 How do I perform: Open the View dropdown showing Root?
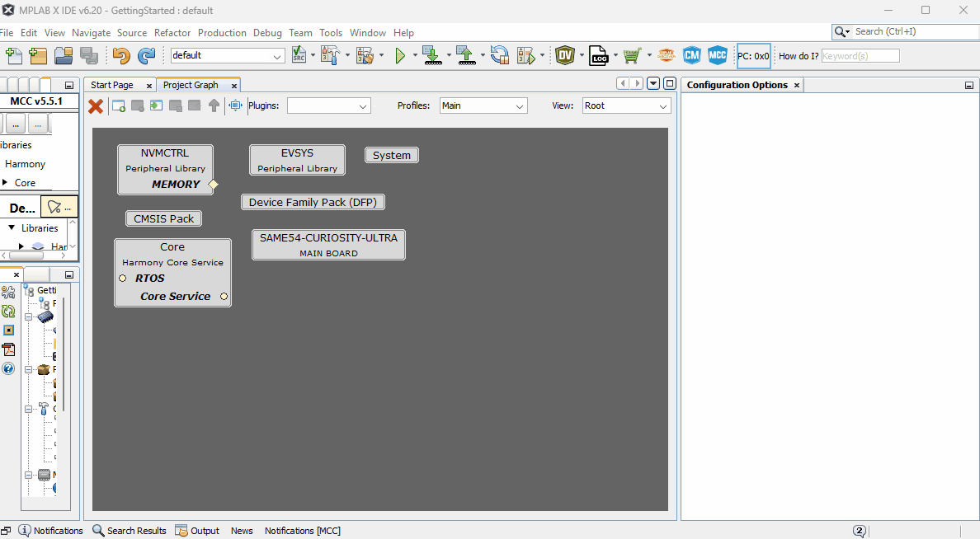626,106
